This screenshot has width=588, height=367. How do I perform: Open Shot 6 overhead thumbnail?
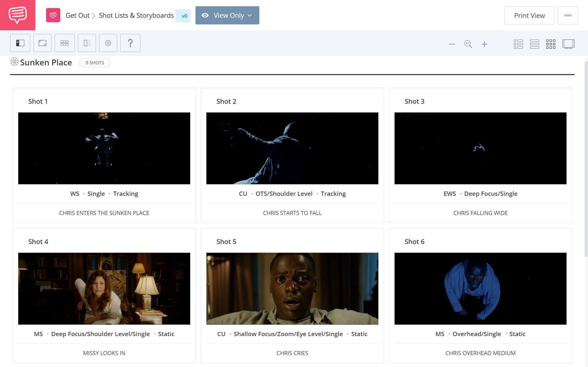pyautogui.click(x=480, y=289)
